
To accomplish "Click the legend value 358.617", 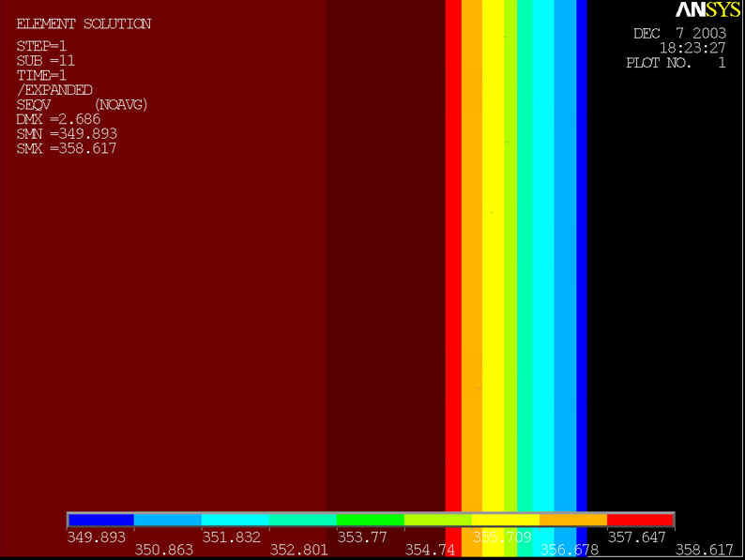I will click(705, 550).
